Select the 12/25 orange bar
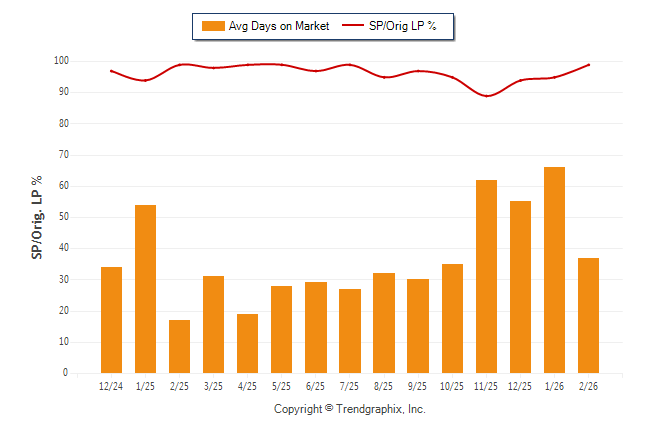 (520, 287)
